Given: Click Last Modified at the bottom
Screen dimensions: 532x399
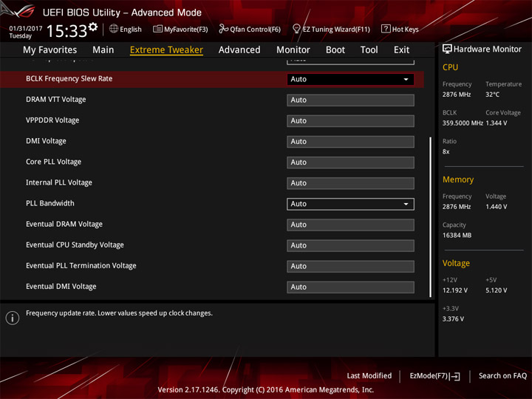Looking at the screenshot, I should (369, 376).
